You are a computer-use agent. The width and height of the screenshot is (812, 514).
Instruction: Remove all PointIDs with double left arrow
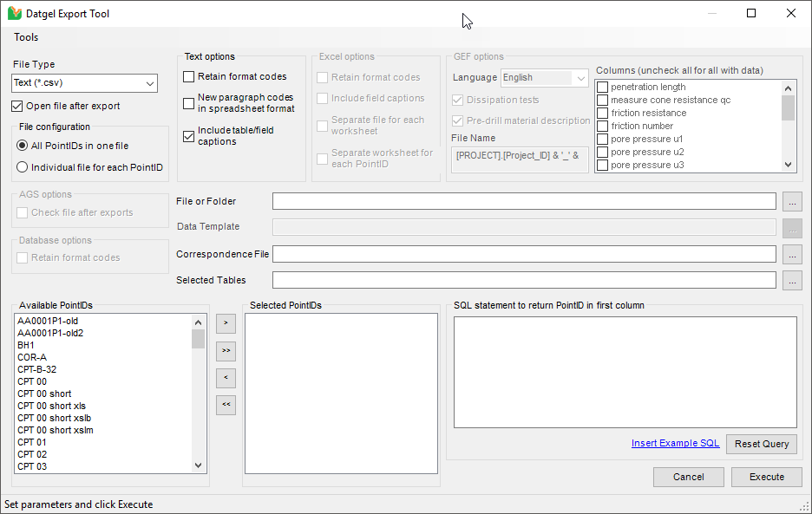pyautogui.click(x=226, y=405)
